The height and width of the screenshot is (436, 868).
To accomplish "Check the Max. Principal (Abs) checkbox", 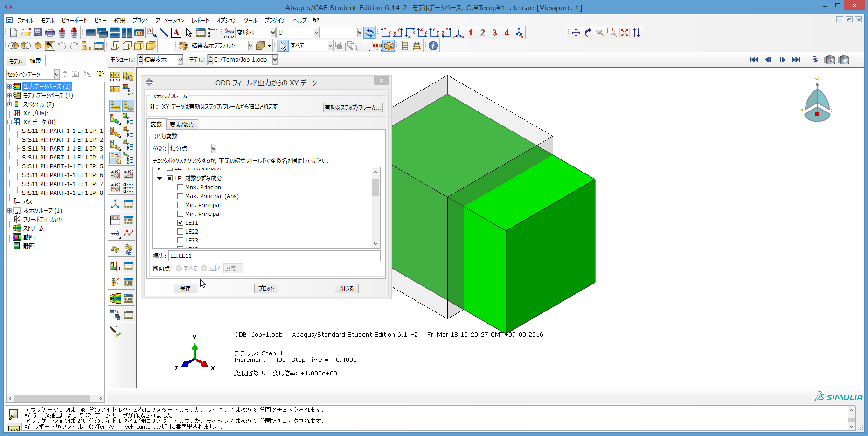I will (x=180, y=196).
